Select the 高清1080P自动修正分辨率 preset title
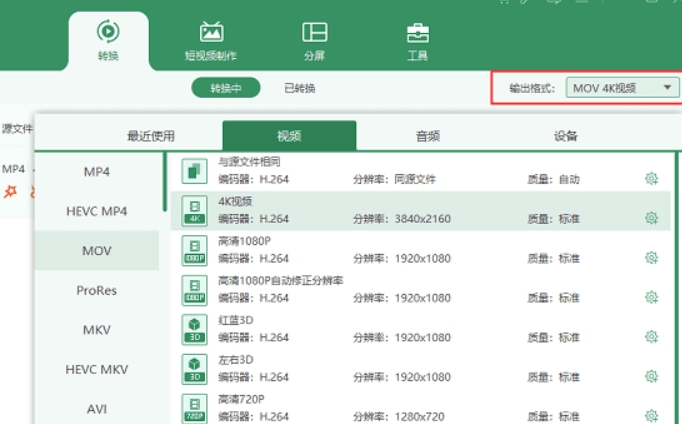 click(x=281, y=280)
